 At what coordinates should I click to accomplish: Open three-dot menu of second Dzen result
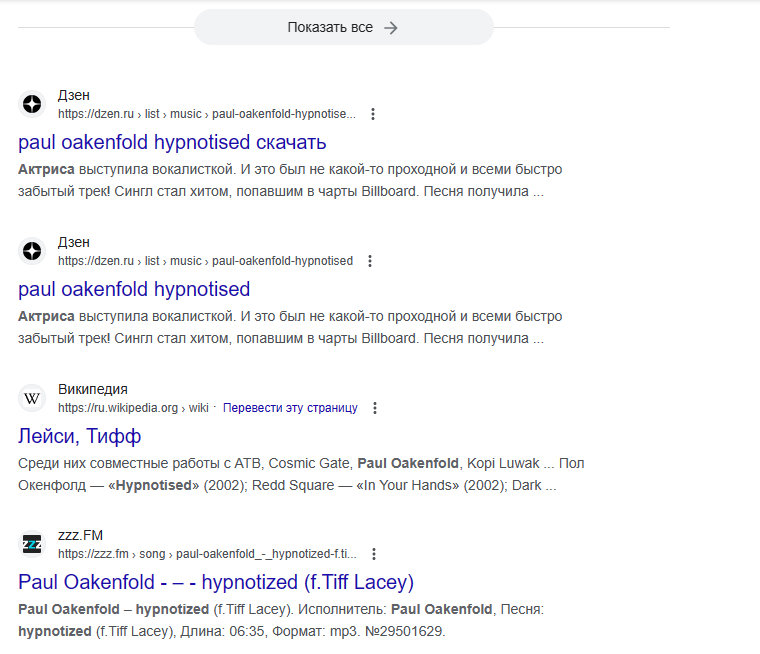tap(370, 261)
